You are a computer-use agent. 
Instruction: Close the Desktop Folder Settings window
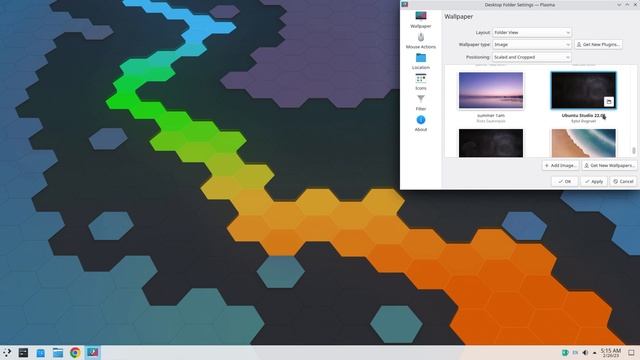[635, 4]
